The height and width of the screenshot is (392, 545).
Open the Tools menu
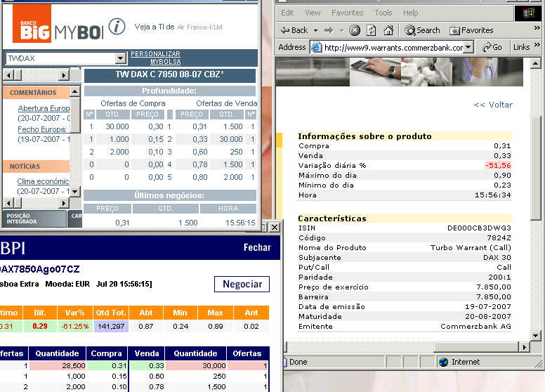[x=383, y=13]
